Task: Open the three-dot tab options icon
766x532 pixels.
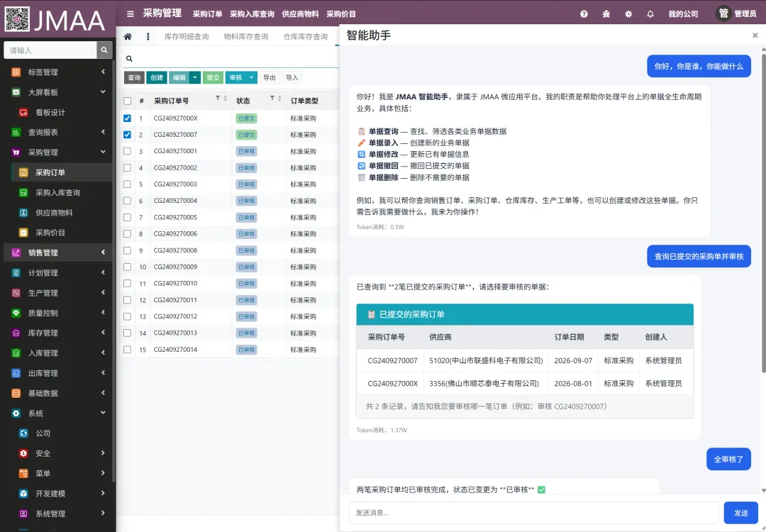Action: (x=148, y=37)
